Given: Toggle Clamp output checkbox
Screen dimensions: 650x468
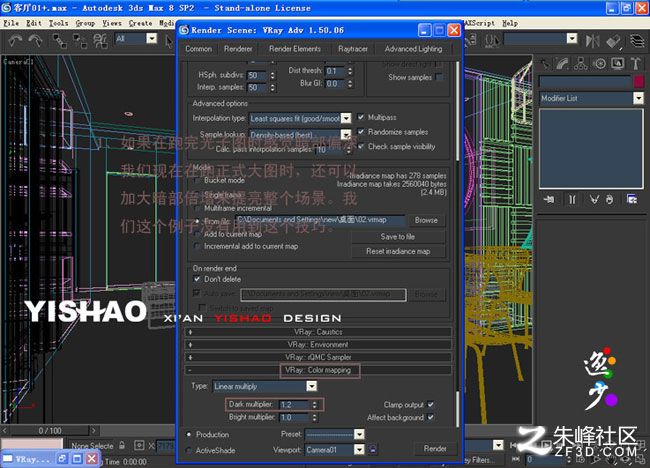Looking at the screenshot, I should click(431, 404).
